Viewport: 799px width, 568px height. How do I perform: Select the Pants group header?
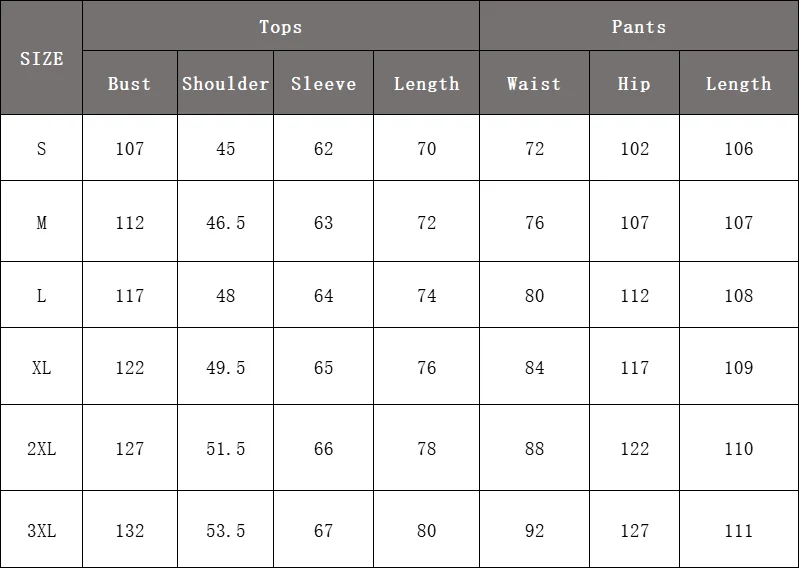638,27
